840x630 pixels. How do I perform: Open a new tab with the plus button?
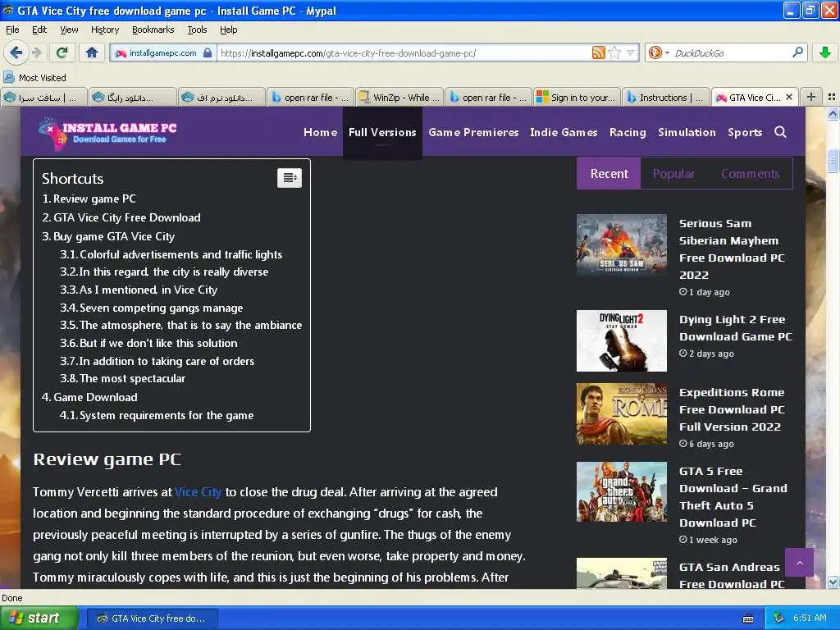coord(811,97)
